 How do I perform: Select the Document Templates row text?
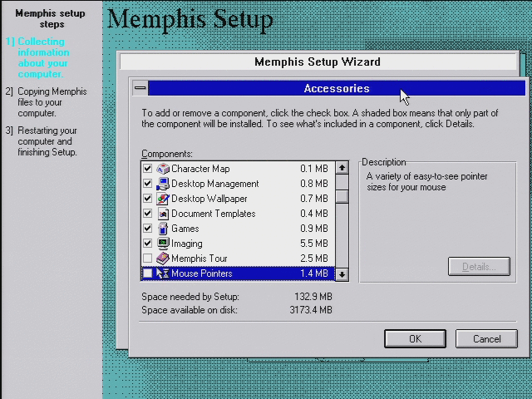pos(214,214)
